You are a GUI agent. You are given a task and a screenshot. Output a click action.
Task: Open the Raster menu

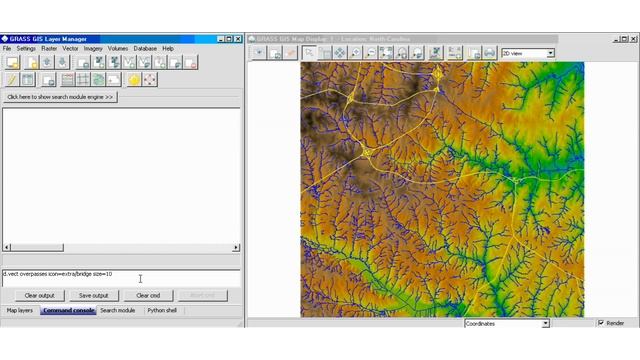point(49,48)
